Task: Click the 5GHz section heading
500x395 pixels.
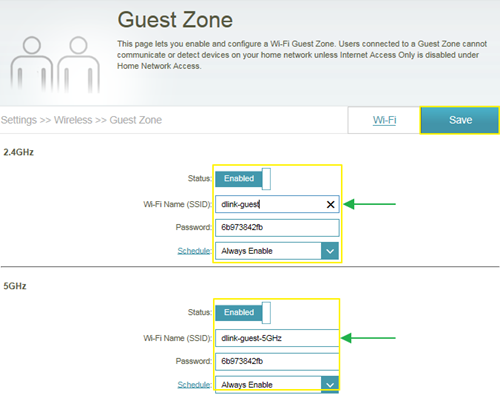Action: (x=15, y=286)
